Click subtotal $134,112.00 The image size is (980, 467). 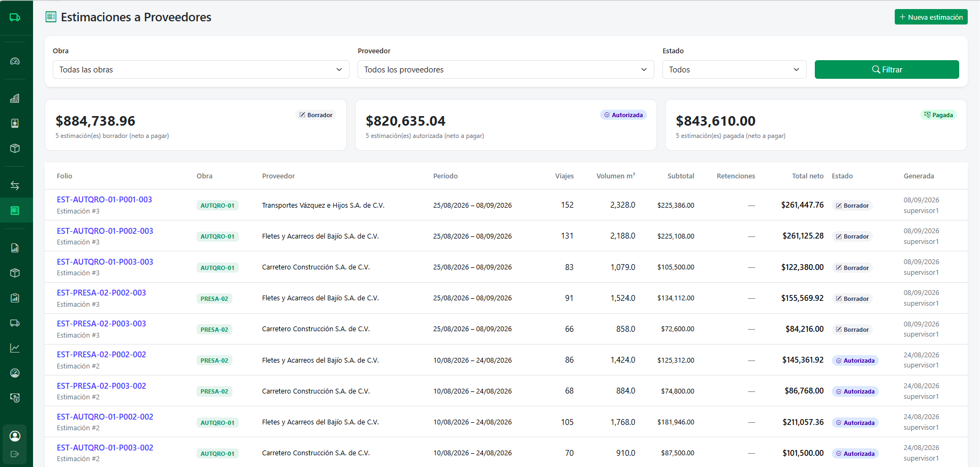point(676,298)
